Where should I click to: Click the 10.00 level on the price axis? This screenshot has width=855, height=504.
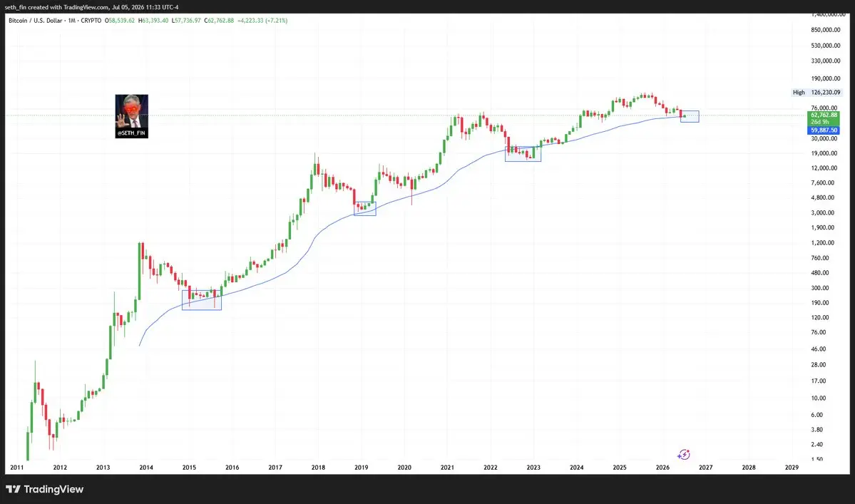pyautogui.click(x=818, y=398)
